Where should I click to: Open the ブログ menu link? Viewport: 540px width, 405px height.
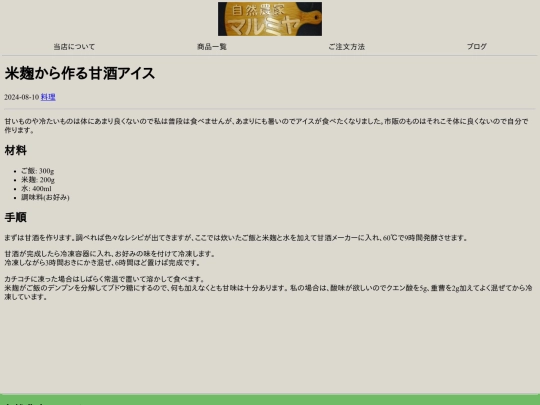click(x=477, y=46)
